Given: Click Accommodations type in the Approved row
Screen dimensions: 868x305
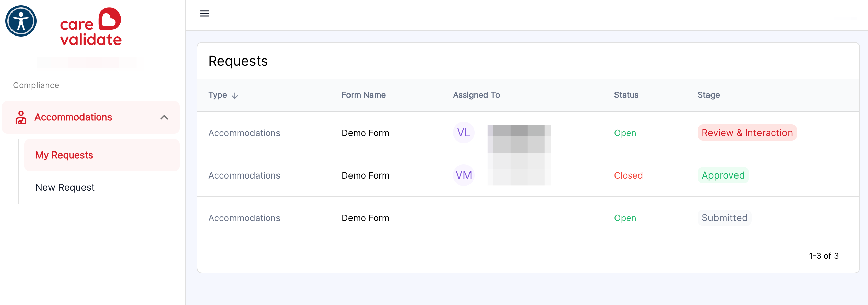Looking at the screenshot, I should 244,175.
